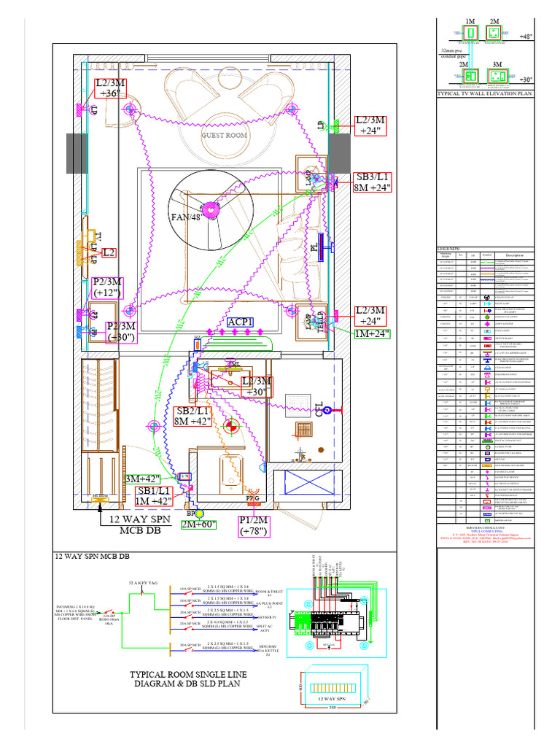This screenshot has height=747, width=560.
Task: Click the "SB1/L1 1M +42"" label
Action: (x=153, y=496)
